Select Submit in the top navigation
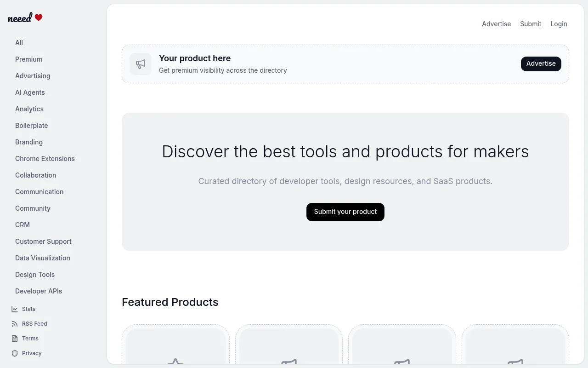The height and width of the screenshot is (368, 588). click(531, 24)
